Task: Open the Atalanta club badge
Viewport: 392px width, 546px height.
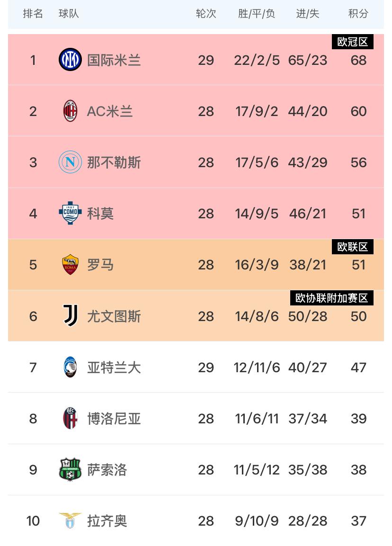Action: click(x=70, y=367)
